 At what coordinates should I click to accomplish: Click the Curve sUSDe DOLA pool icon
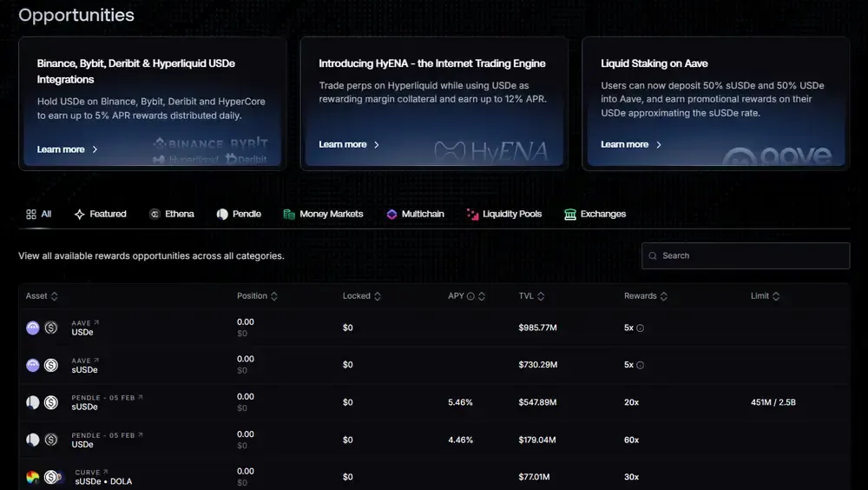pos(33,477)
